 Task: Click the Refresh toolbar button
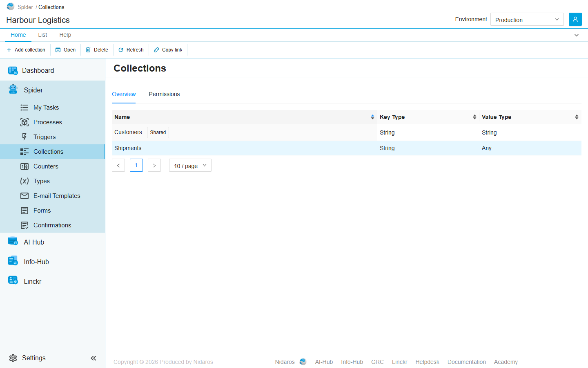pos(131,50)
